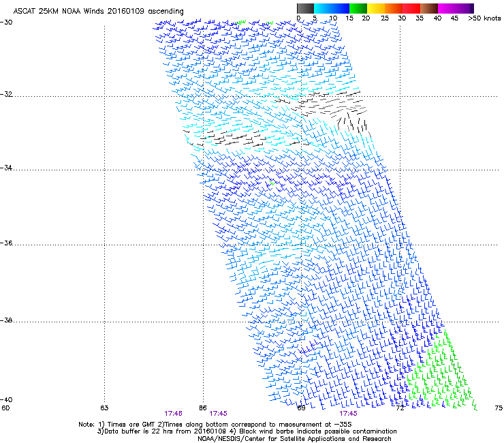Viewport: 504px width, 443px height.
Task: Click the ASCAT 25KM NOAA Winds title
Action: click(x=98, y=12)
